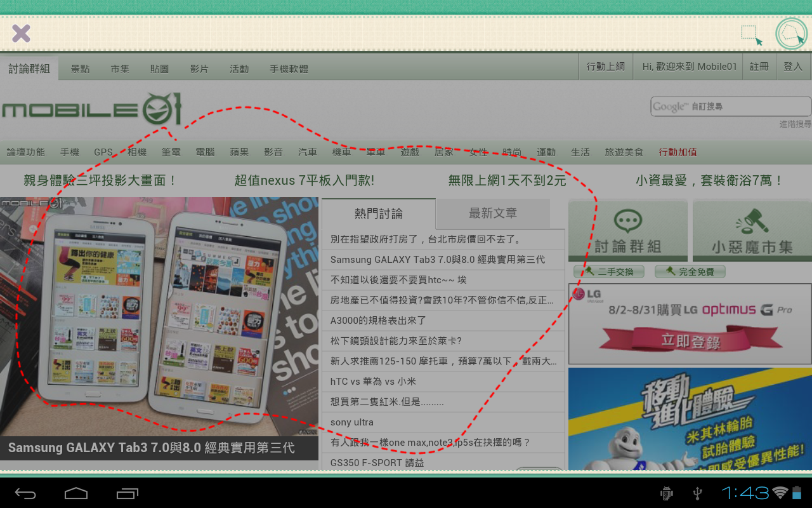The height and width of the screenshot is (508, 812).
Task: Switch to the 熱門討論 tab
Action: click(379, 213)
